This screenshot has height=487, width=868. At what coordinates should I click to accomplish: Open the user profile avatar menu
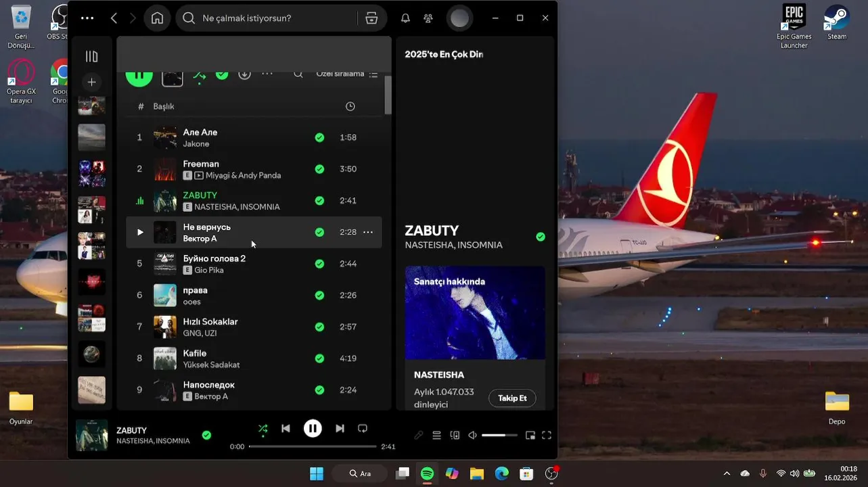click(x=459, y=18)
